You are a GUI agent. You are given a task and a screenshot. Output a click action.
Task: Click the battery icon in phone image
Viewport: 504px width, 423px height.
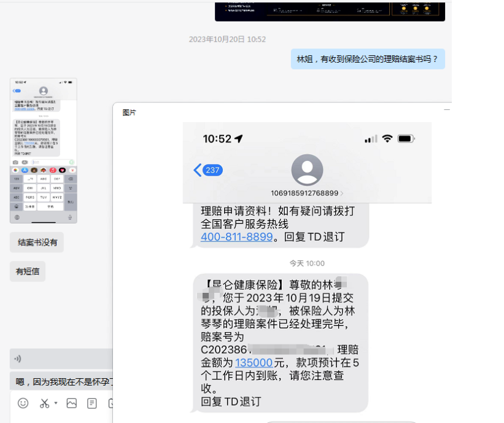[406, 139]
